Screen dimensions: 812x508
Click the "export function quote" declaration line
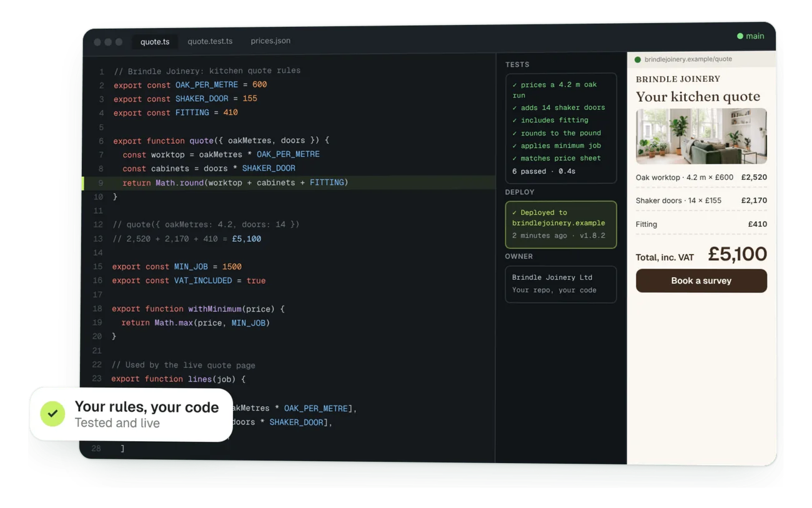tap(221, 141)
